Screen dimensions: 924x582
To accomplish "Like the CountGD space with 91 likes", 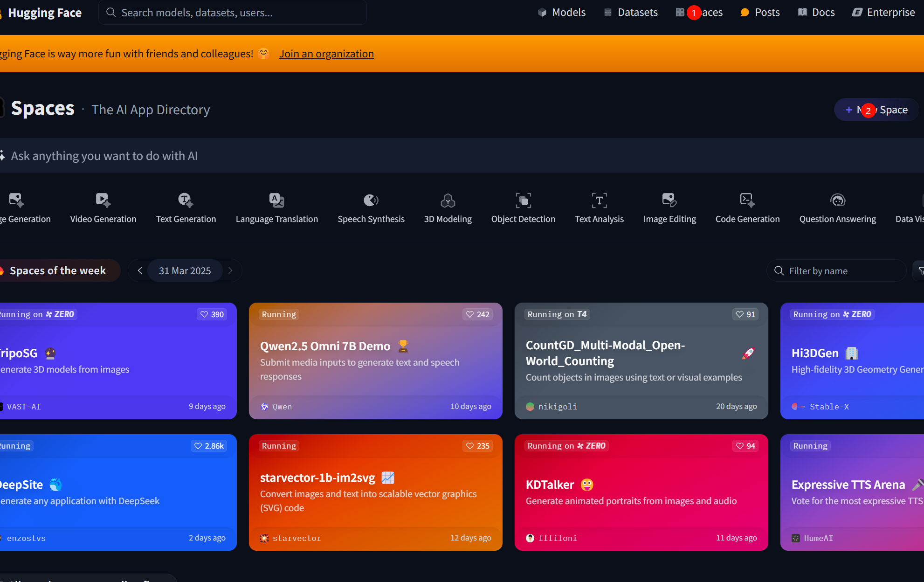I will click(745, 314).
